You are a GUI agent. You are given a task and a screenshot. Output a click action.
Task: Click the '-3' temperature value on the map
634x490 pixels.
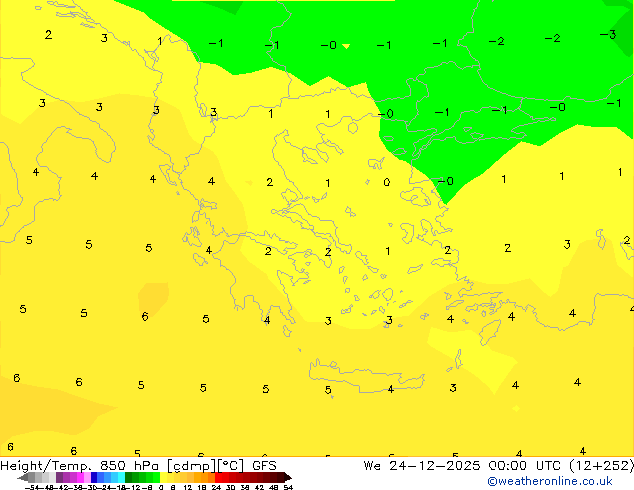tap(607, 34)
